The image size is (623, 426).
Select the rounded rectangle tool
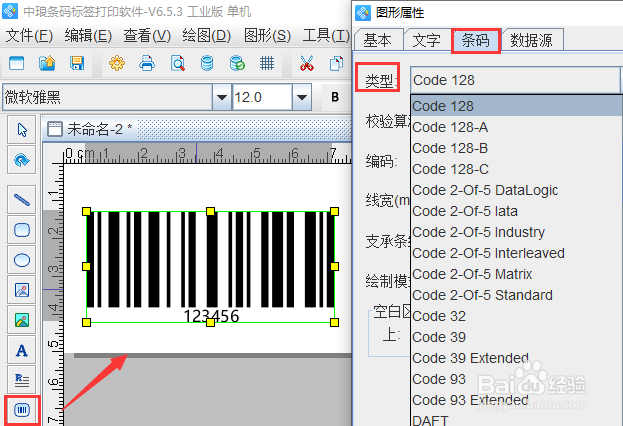[22, 230]
